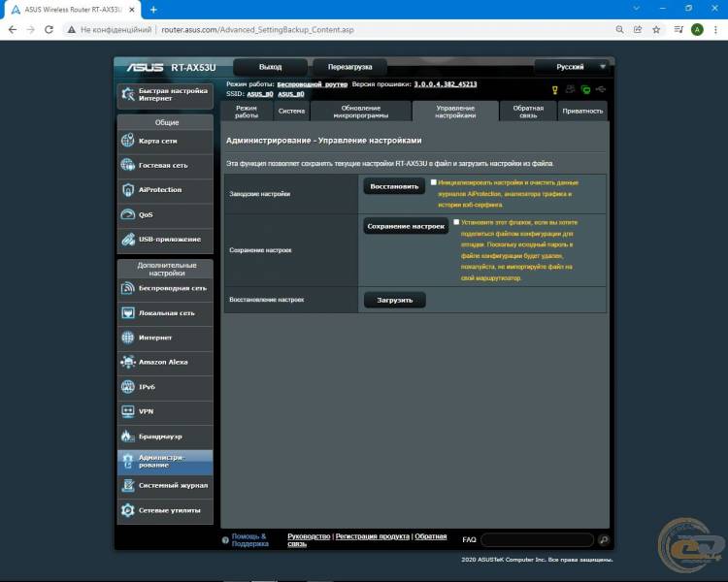This screenshot has width=728, height=582.
Task: Reload the page in browser
Action: point(49,30)
